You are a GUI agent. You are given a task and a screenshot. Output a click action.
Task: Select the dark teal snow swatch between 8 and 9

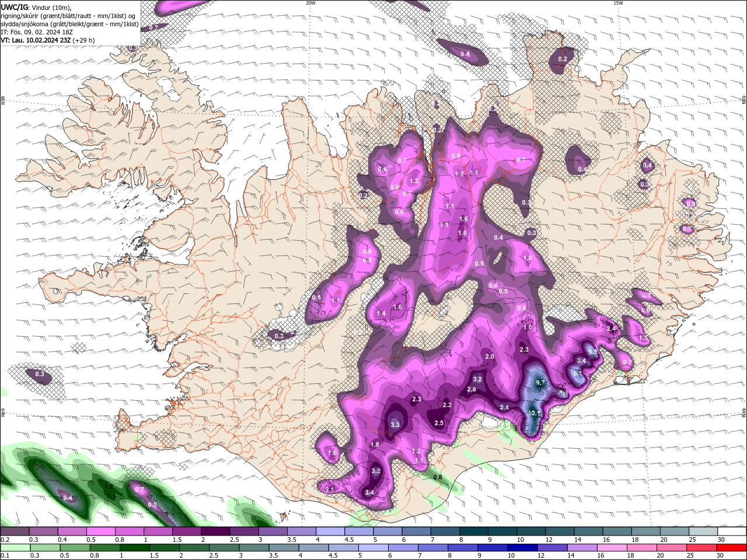474,532
